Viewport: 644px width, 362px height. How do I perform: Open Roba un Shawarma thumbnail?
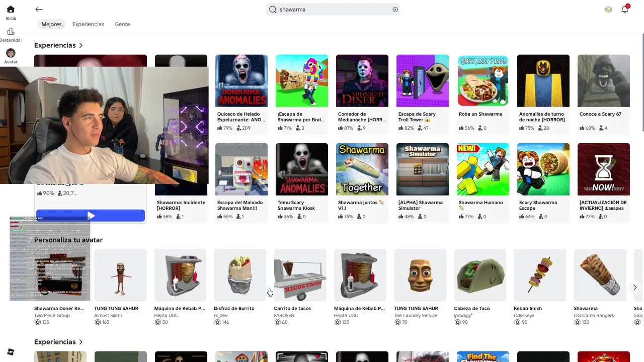pos(483,81)
